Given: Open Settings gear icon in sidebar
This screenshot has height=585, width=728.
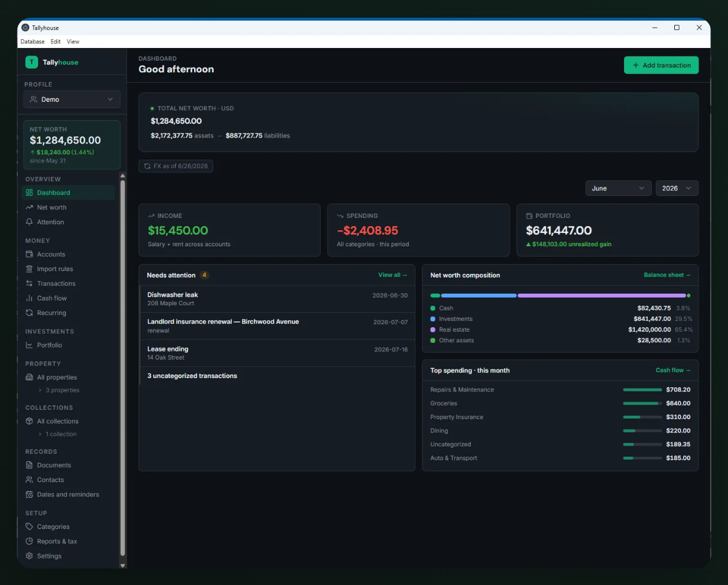Looking at the screenshot, I should 29,556.
